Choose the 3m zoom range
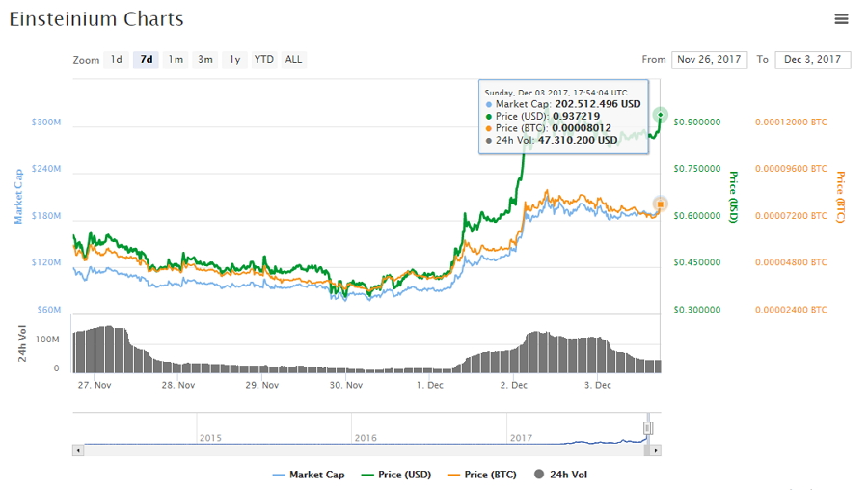 [205, 59]
